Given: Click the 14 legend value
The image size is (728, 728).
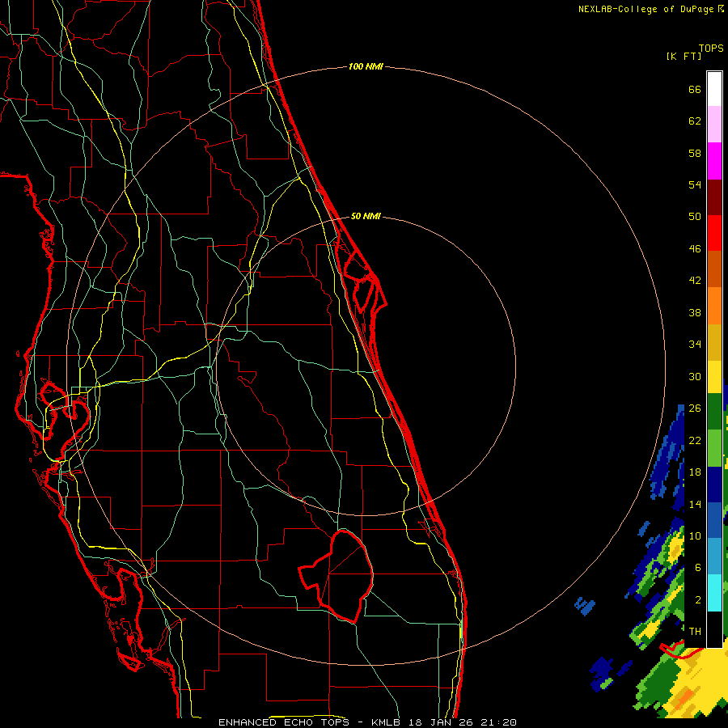Looking at the screenshot, I should tap(695, 504).
